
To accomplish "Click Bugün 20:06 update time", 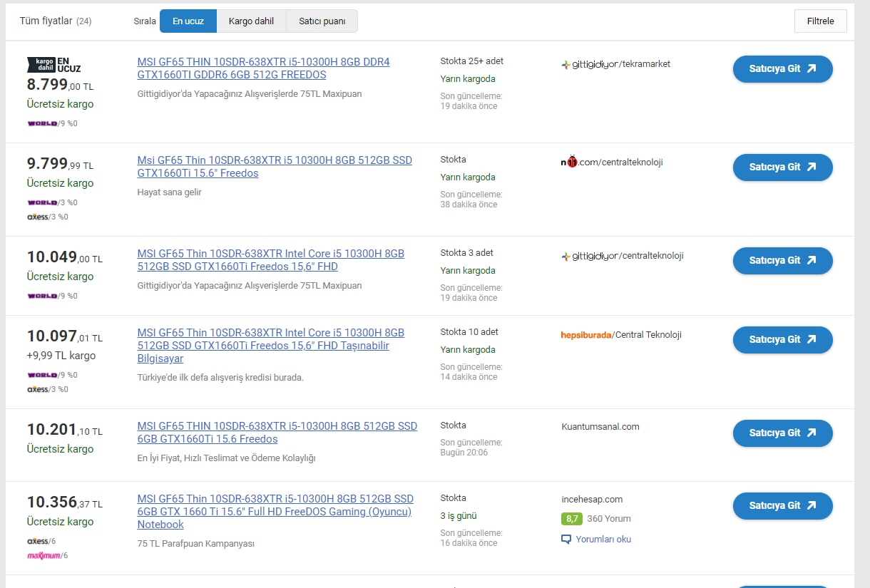I will point(464,453).
